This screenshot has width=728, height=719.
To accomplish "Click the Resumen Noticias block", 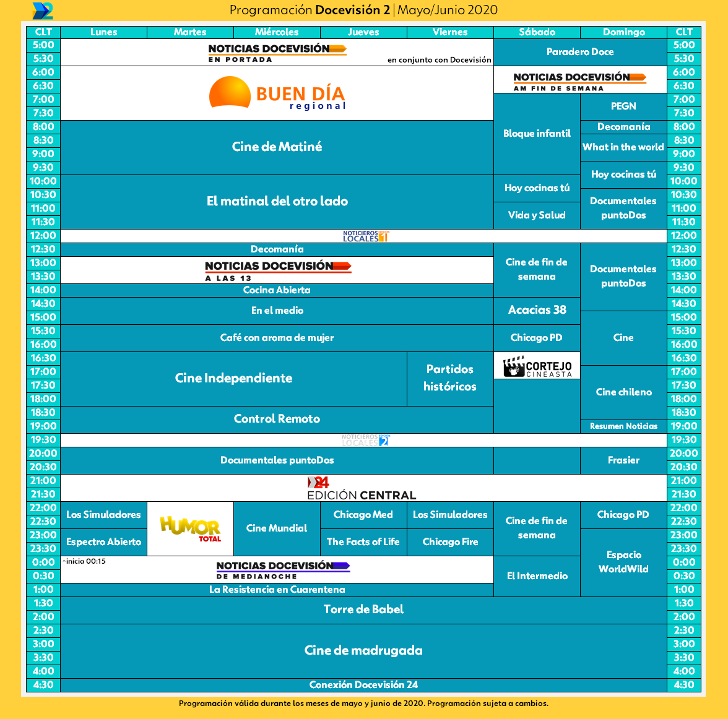I will coord(623,426).
